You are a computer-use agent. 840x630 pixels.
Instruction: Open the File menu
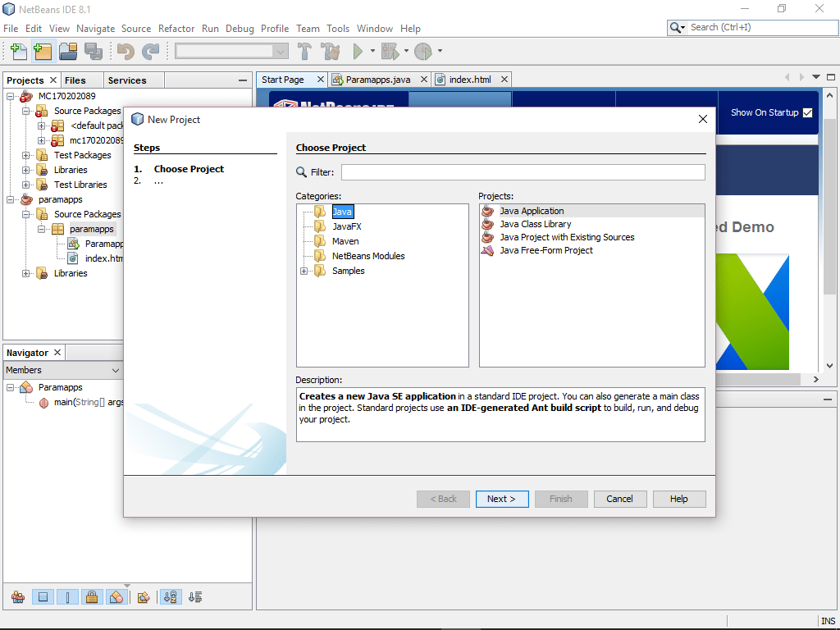click(x=11, y=29)
